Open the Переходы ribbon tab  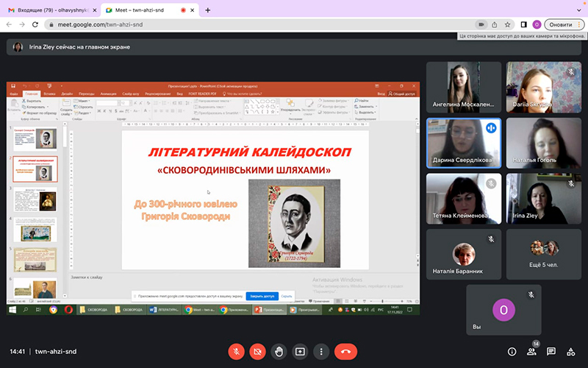[x=87, y=93]
